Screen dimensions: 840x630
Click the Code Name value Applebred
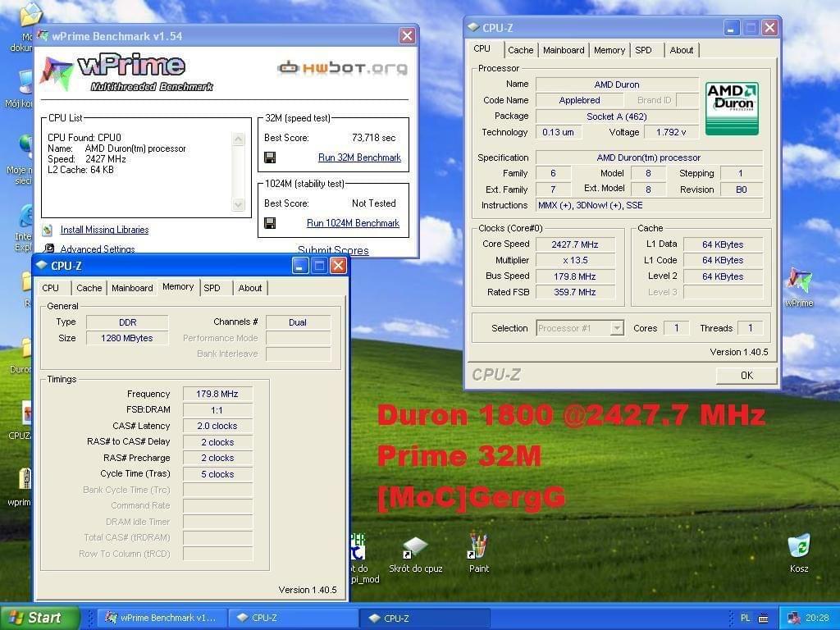579,100
